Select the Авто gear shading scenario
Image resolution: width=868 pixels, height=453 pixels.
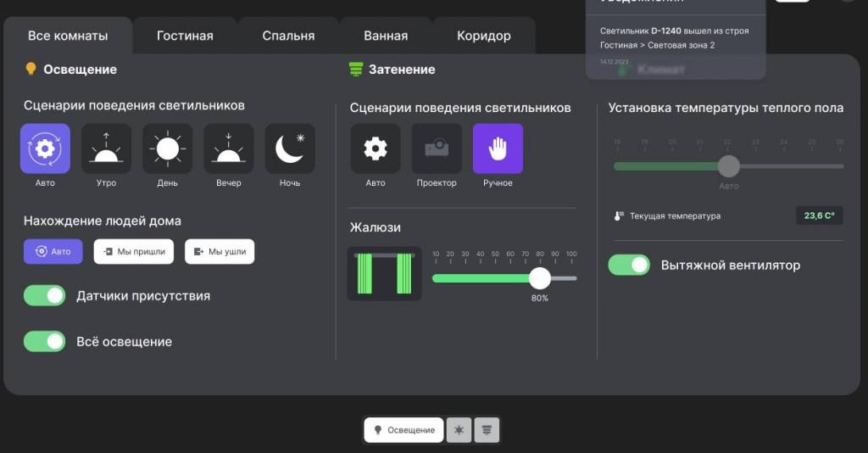pyautogui.click(x=376, y=148)
